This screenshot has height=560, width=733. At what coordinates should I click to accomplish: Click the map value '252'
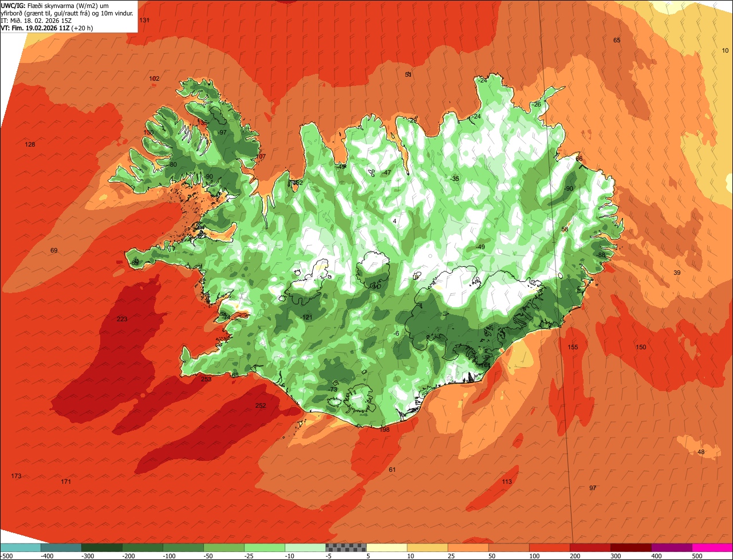point(261,405)
